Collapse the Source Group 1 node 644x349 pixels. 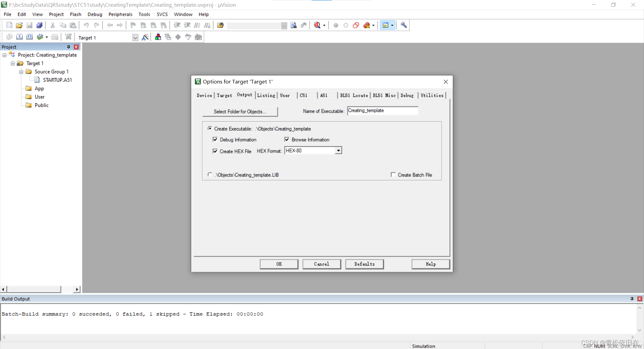[21, 72]
